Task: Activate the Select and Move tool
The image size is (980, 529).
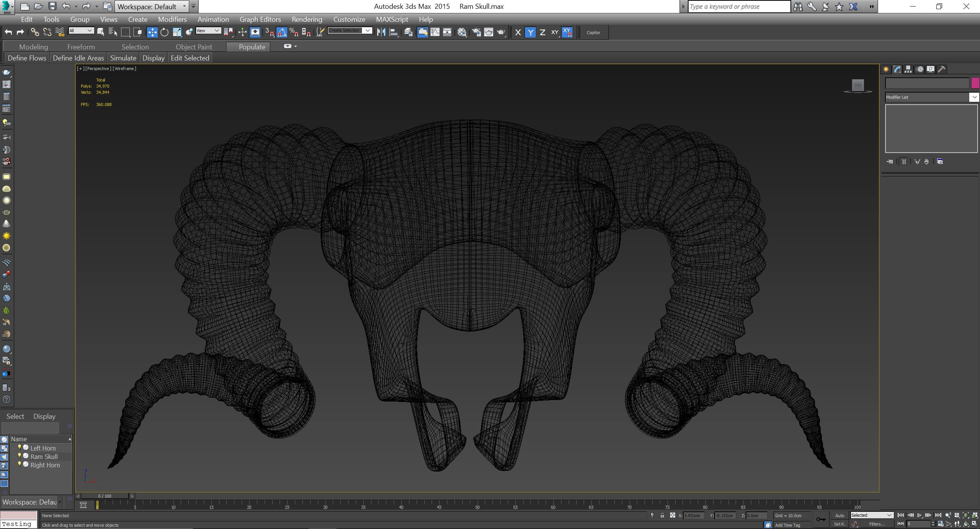Action: [152, 33]
